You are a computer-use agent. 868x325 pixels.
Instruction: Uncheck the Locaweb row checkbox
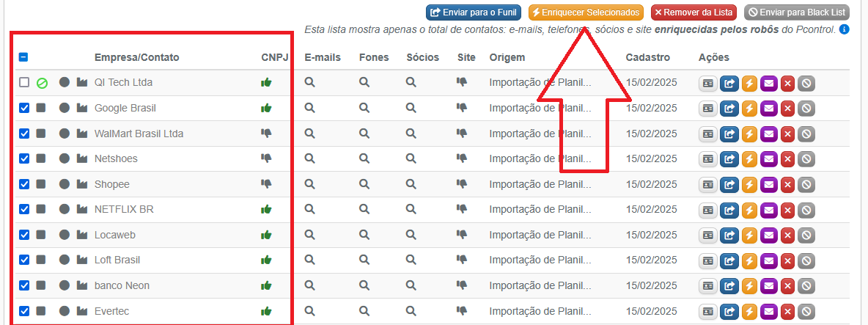tap(23, 235)
